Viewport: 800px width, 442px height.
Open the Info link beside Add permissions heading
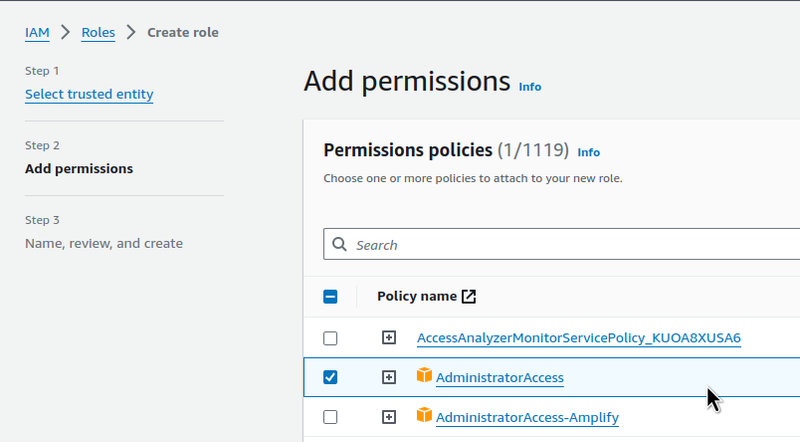click(530, 87)
